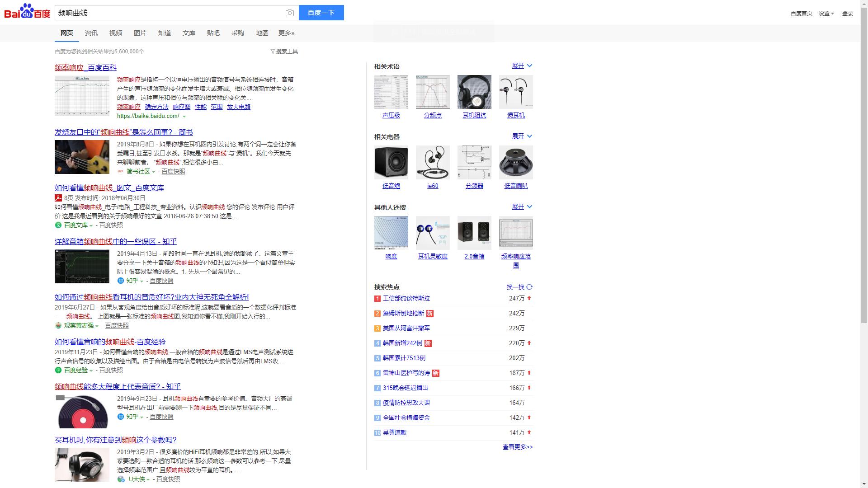Click the Baidu logo
Viewport: 868px width, 488px height.
[27, 12]
